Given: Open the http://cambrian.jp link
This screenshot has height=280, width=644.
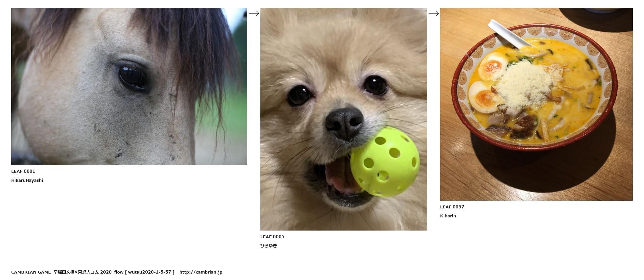Looking at the screenshot, I should click(x=201, y=272).
